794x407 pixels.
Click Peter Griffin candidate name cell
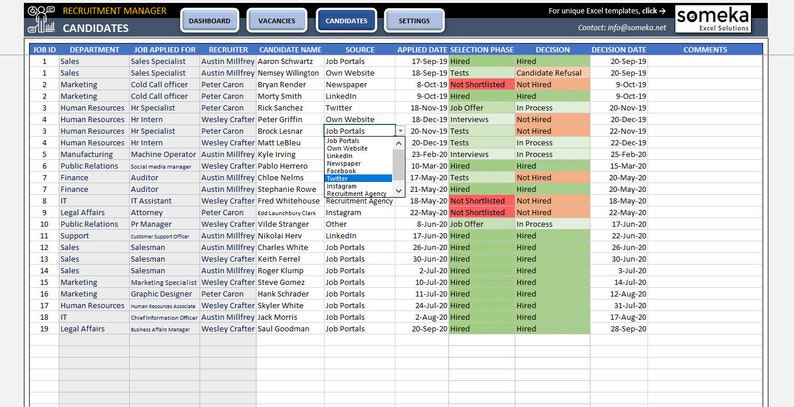pyautogui.click(x=290, y=119)
